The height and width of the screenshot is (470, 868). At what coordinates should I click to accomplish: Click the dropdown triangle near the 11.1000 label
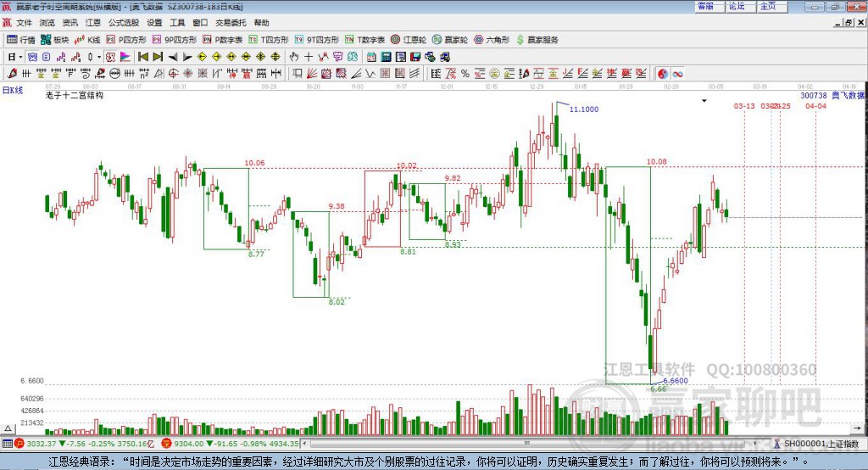pyautogui.click(x=704, y=101)
